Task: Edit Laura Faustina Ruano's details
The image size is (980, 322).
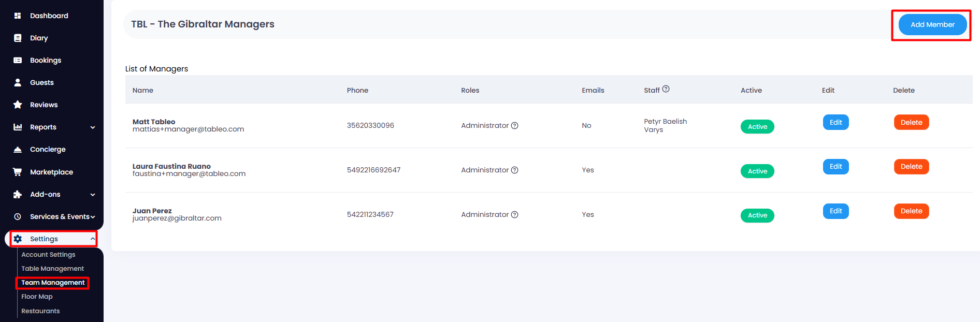Action: point(835,167)
